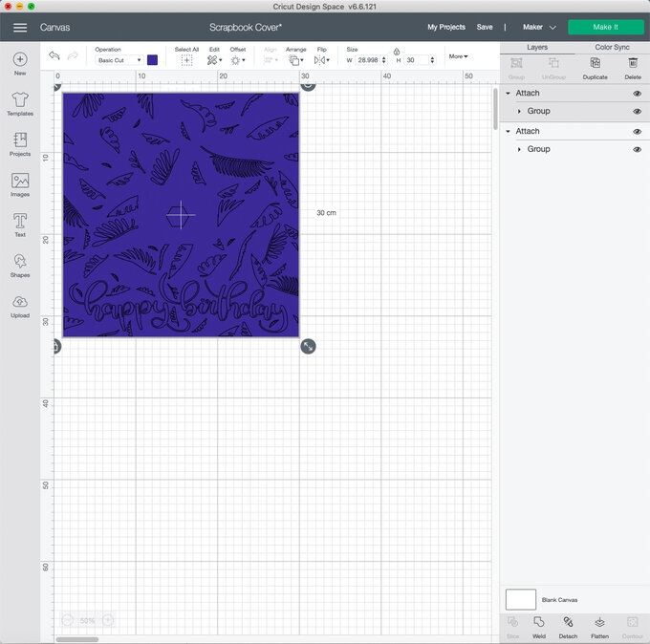Click the Select All icon
The image size is (650, 644).
coord(186,60)
